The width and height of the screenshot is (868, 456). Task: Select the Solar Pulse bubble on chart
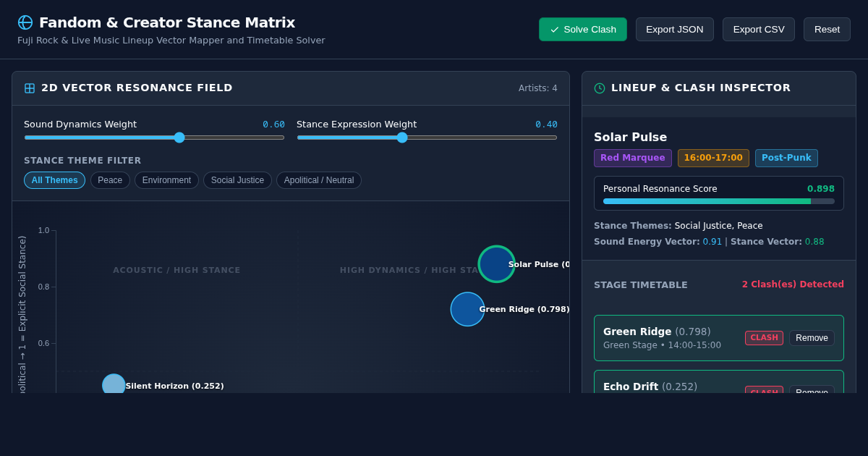pos(497,264)
